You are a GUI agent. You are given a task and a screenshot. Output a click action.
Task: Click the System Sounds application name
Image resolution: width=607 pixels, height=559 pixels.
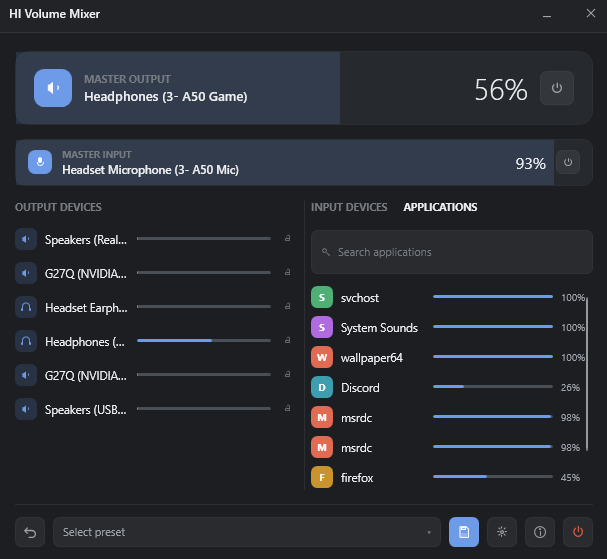coord(379,328)
